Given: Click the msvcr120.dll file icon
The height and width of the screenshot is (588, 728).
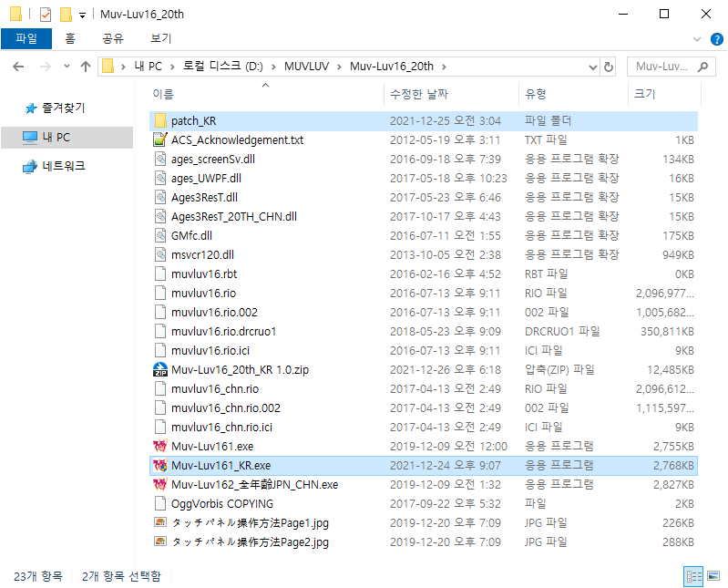Looking at the screenshot, I should point(160,254).
